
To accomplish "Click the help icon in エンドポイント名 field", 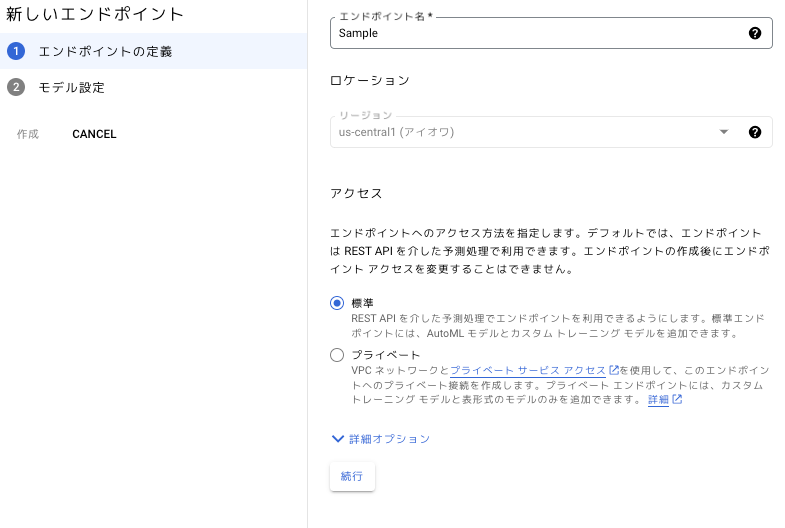I will 755,33.
